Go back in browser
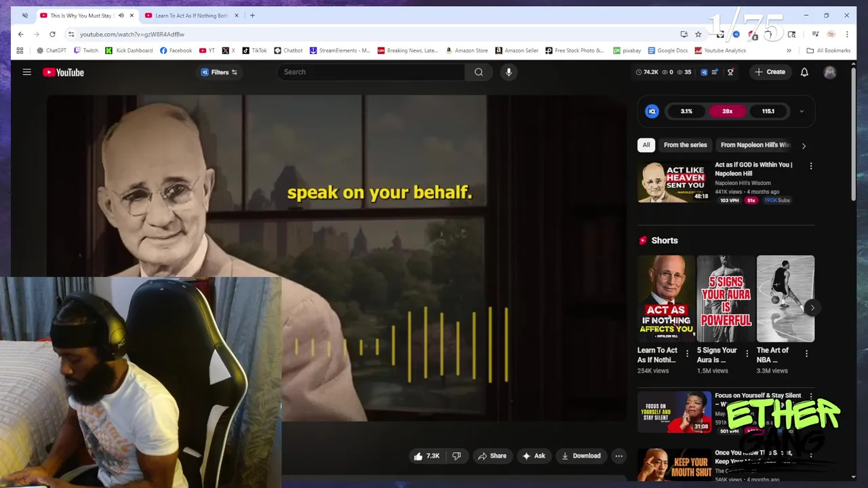The image size is (868, 488). coord(21,34)
